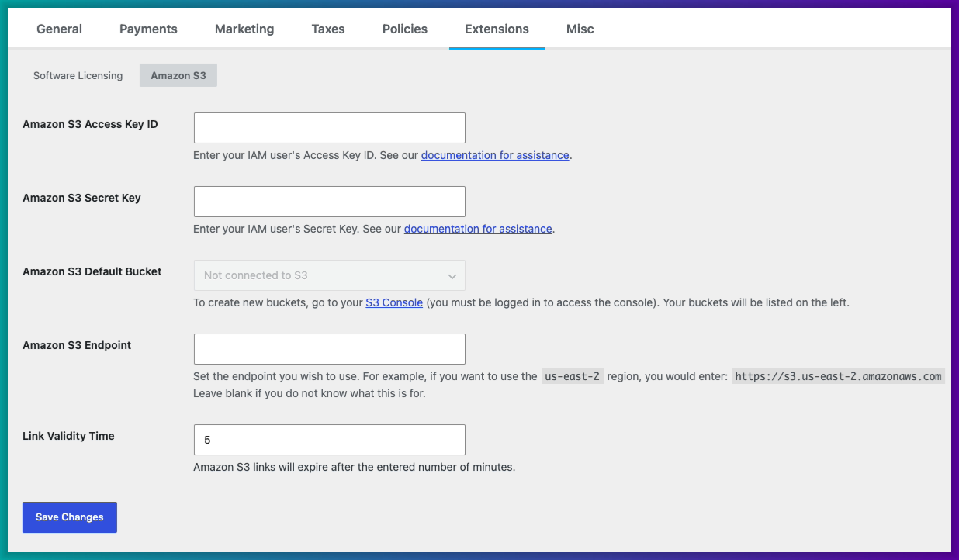Click the Link Validity Time label

pos(68,436)
